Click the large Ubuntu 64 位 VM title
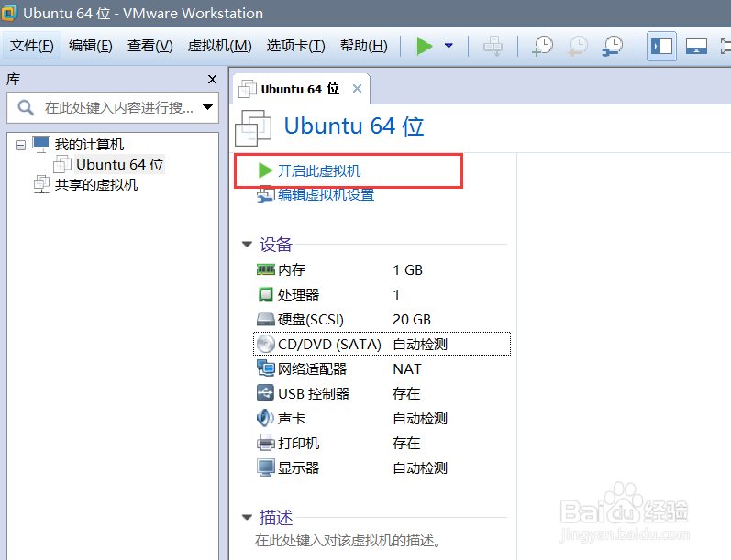 point(354,126)
